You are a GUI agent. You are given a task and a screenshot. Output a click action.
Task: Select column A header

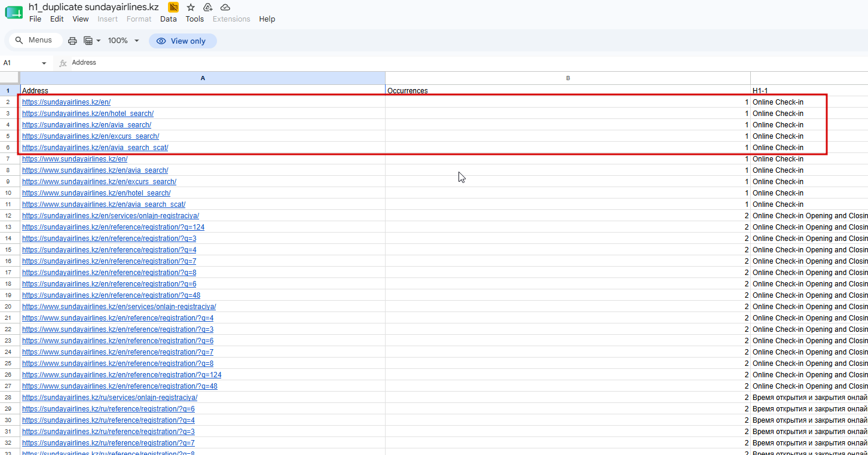pos(203,78)
